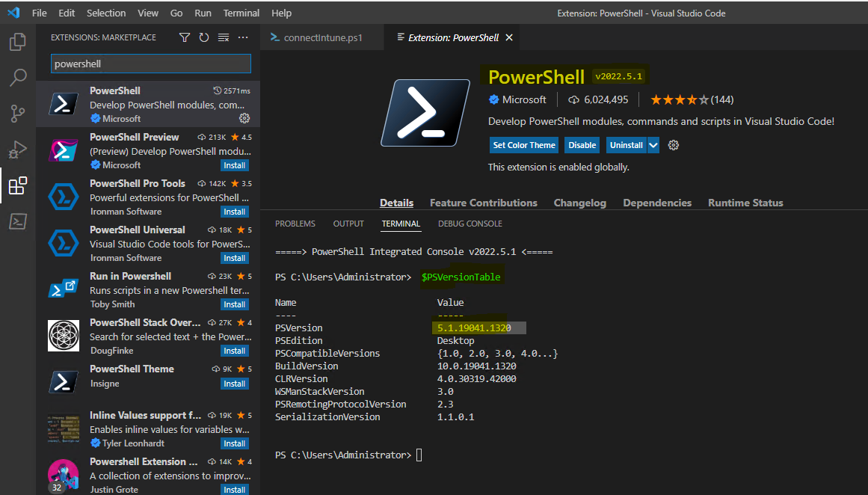Focus the extensions search box
868x495 pixels.
(x=150, y=64)
